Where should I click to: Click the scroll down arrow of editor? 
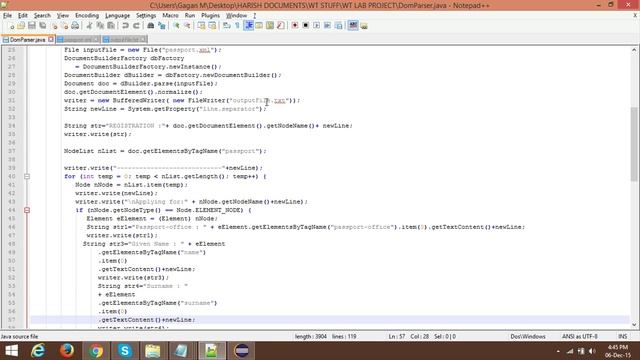[634, 325]
